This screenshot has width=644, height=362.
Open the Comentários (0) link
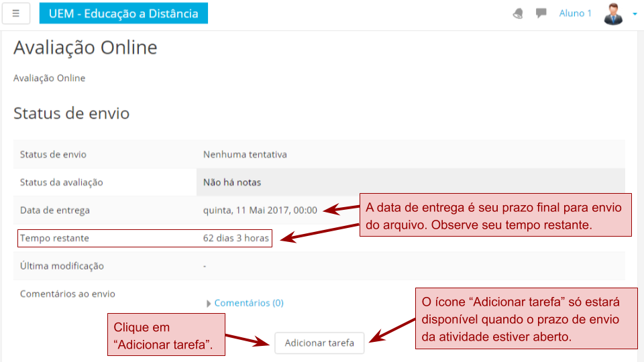click(x=249, y=303)
